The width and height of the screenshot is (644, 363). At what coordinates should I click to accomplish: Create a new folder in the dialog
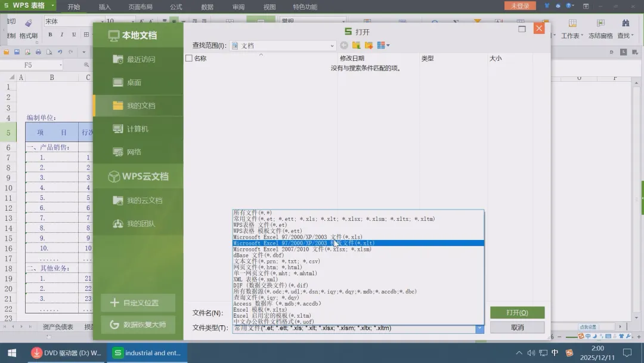(369, 45)
